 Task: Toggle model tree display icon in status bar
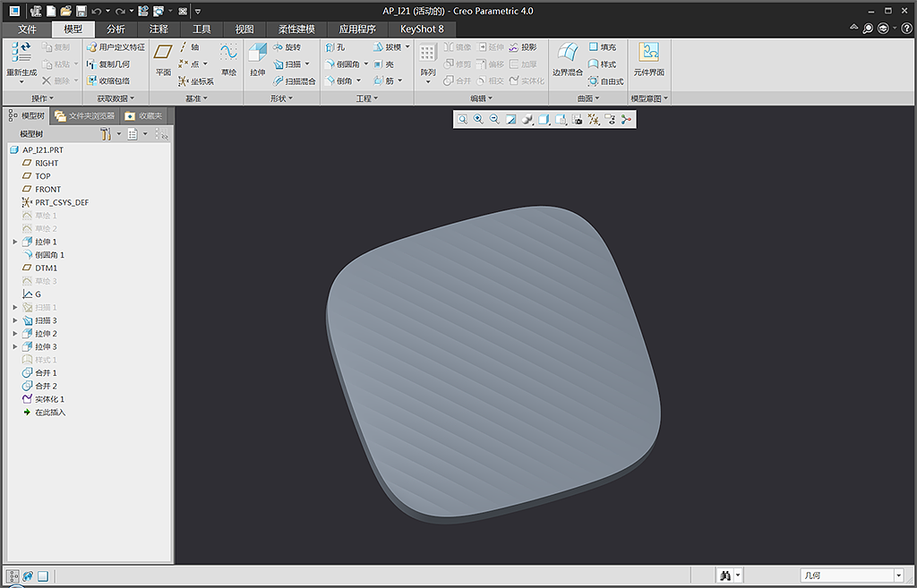point(13,576)
